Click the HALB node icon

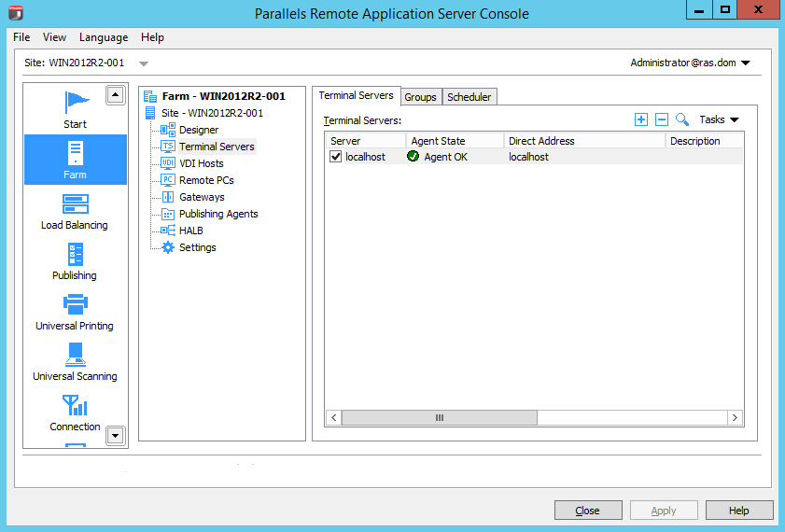(x=168, y=231)
